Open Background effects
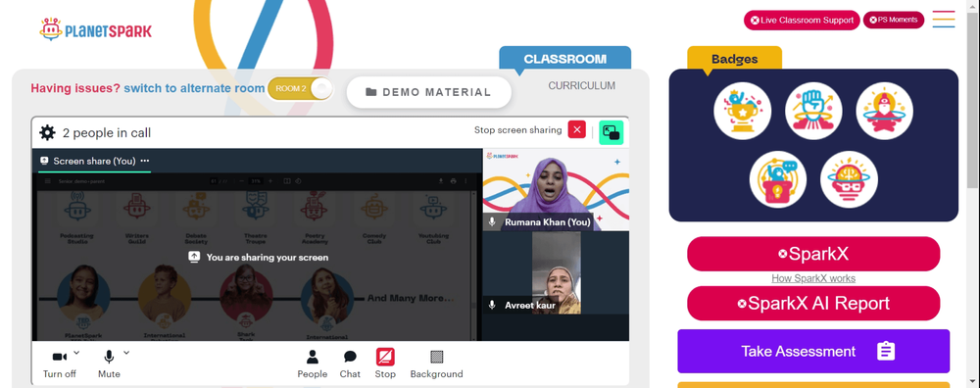The width and height of the screenshot is (980, 388). click(x=436, y=364)
